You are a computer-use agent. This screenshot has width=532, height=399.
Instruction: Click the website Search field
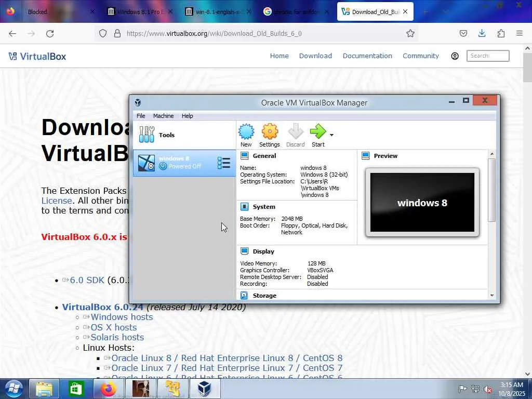click(x=488, y=56)
